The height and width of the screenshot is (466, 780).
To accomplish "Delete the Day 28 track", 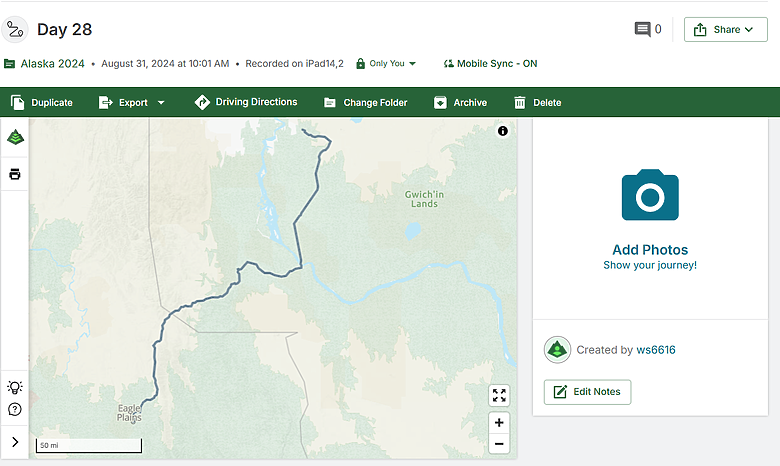I will point(537,102).
